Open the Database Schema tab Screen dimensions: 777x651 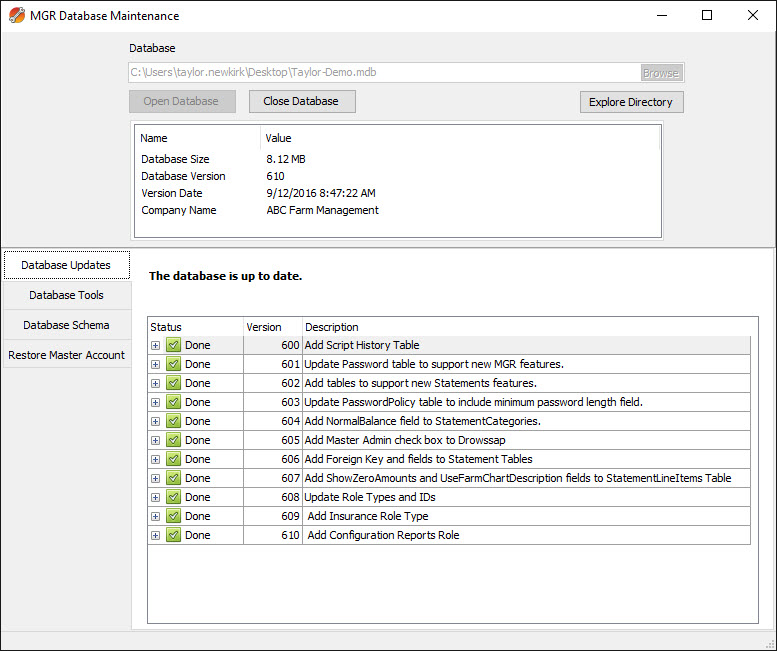pos(66,325)
